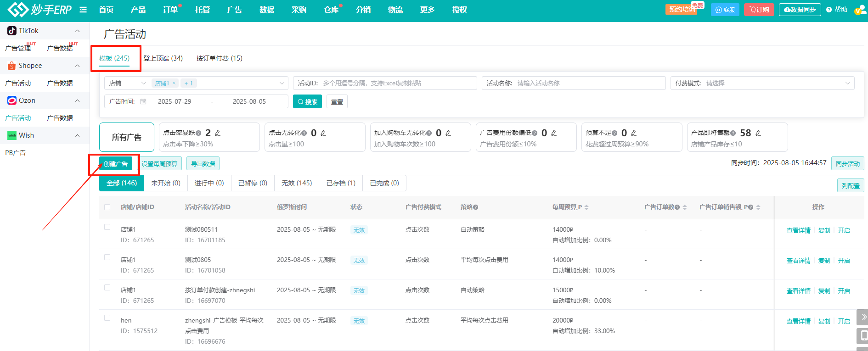The height and width of the screenshot is (351, 868).
Task: Remove the 店铺1 tag with its x icon
Action: click(174, 83)
